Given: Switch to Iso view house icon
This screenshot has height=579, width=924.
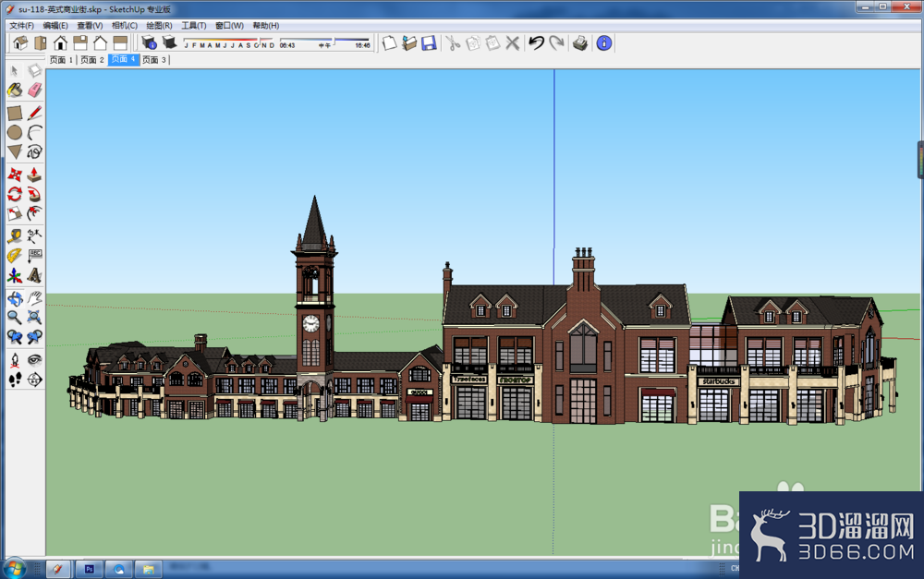Looking at the screenshot, I should [20, 42].
